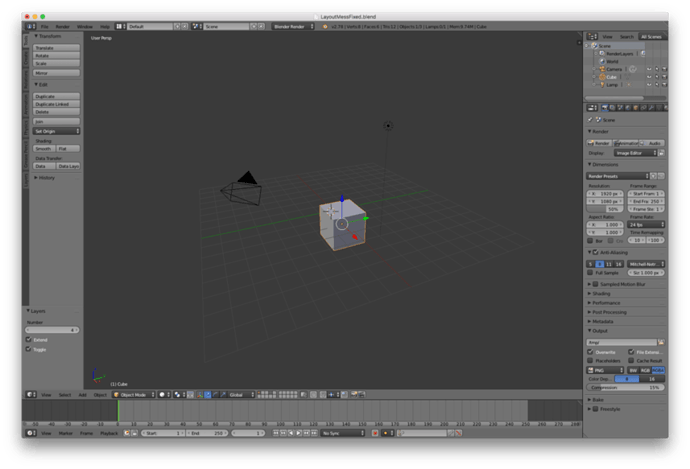Adjust the Compression 15% slider
This screenshot has height=469, width=690.
click(x=625, y=388)
